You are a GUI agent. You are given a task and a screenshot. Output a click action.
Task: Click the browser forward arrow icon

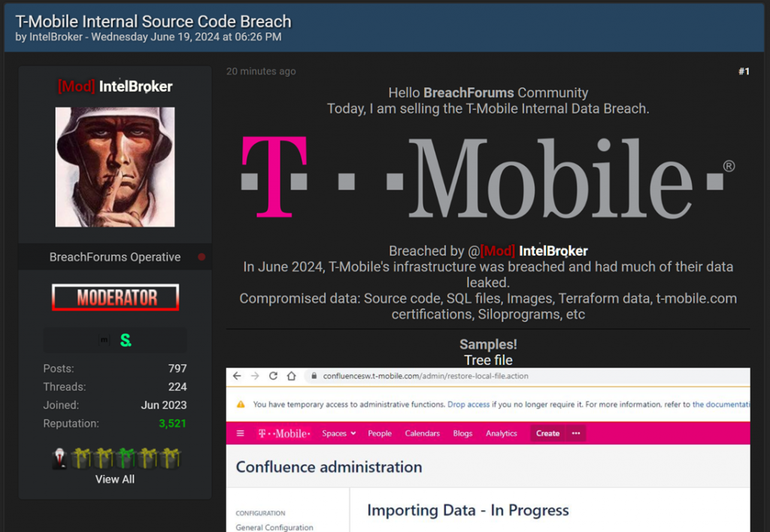pyautogui.click(x=254, y=376)
